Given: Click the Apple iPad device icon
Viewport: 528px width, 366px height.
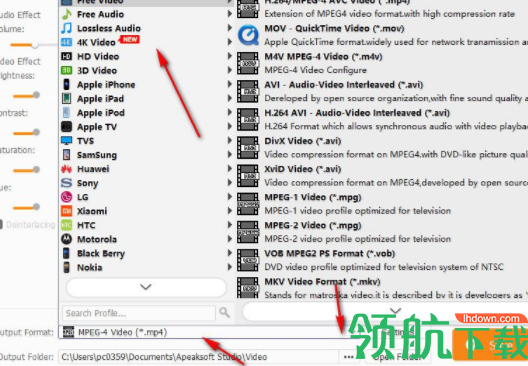Looking at the screenshot, I should 66,99.
